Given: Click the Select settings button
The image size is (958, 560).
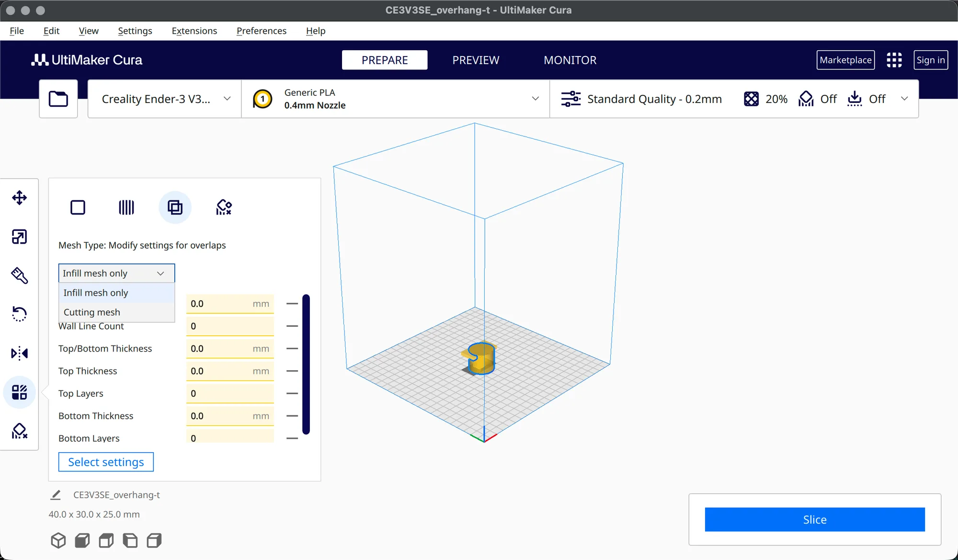Looking at the screenshot, I should coord(106,462).
